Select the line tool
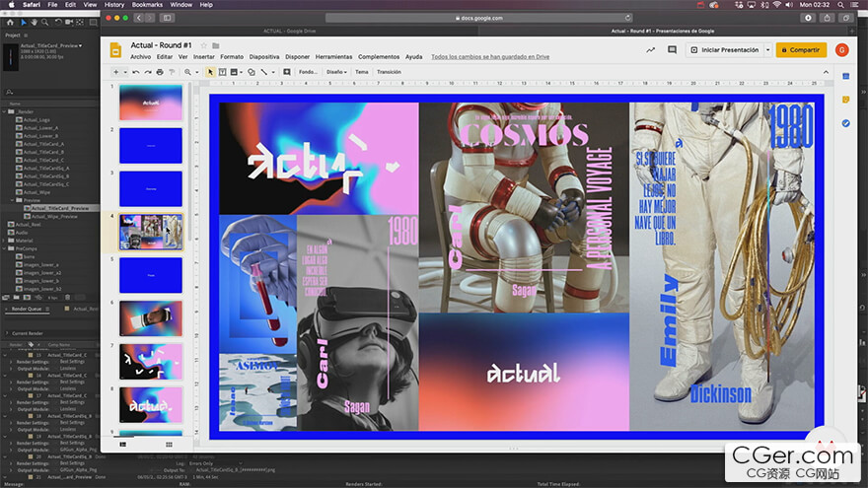 click(264, 72)
